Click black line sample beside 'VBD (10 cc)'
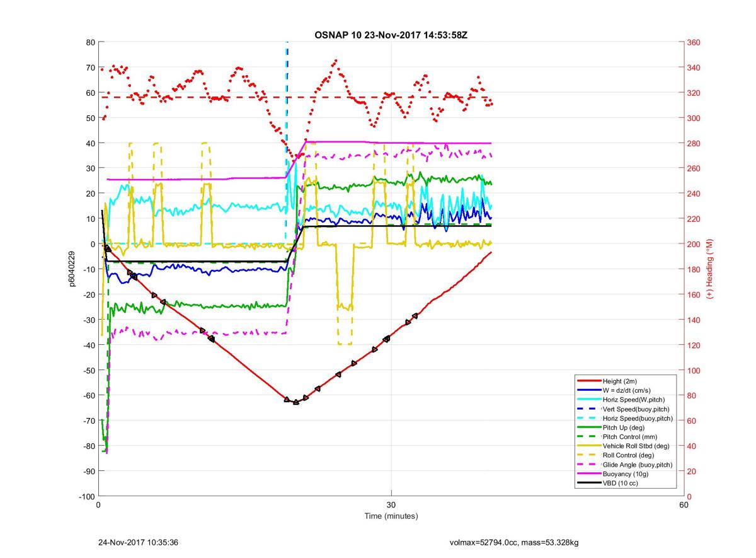The height and width of the screenshot is (558, 756). click(x=588, y=483)
